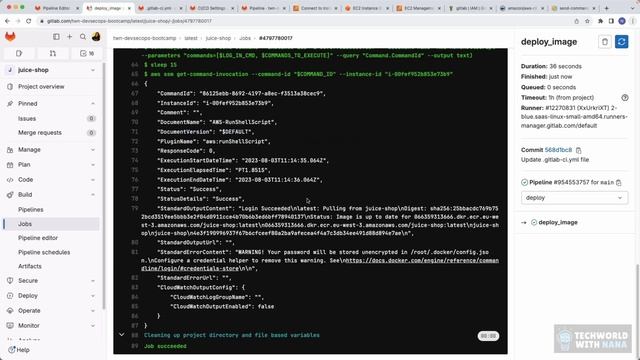The height and width of the screenshot is (360, 640).
Task: Copy the commit SHA
Action: [578, 150]
